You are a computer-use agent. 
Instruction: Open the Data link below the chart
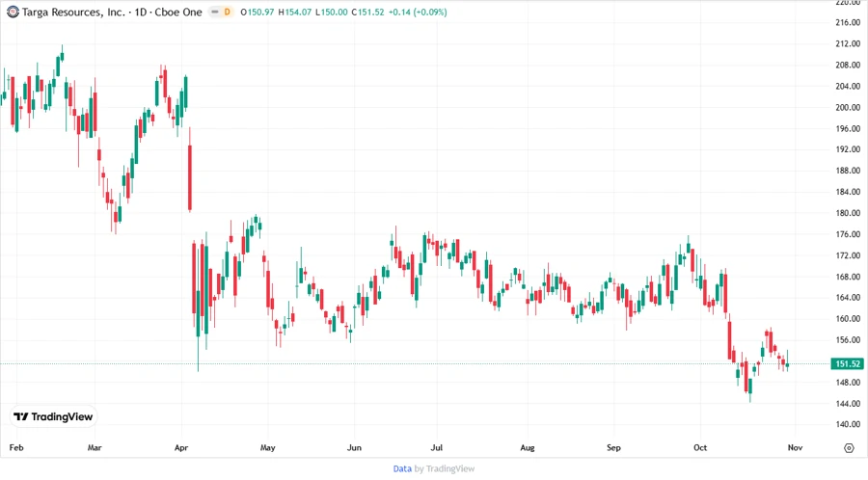click(x=402, y=469)
